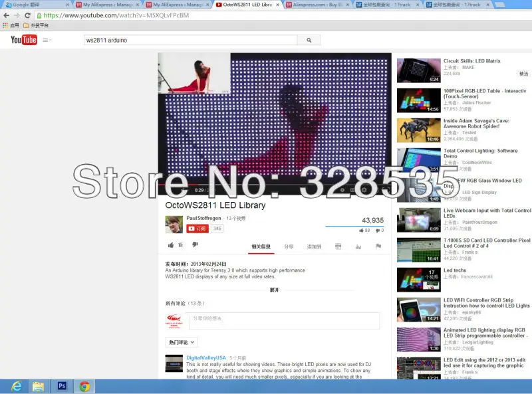Click the secure padlock icon

(x=39, y=15)
